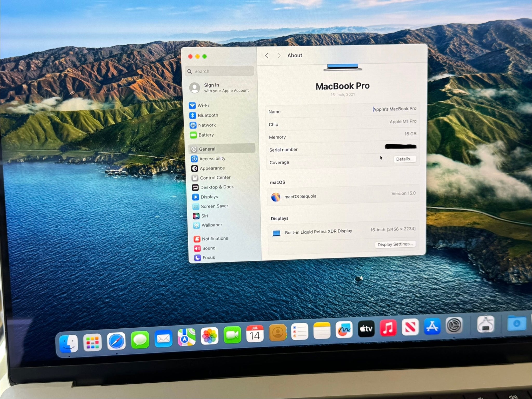This screenshot has height=399, width=532.
Task: Open the Battery settings pane
Action: coord(206,135)
